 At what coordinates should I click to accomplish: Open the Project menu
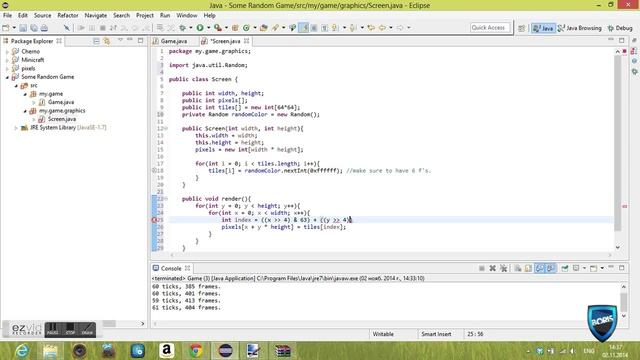coord(144,16)
